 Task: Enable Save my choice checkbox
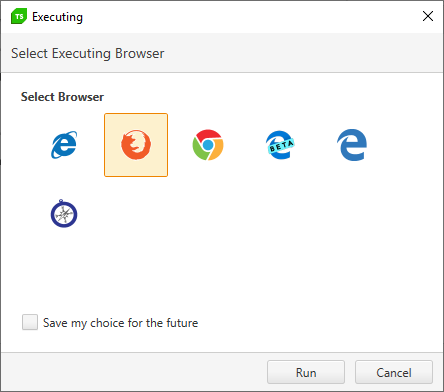click(30, 322)
